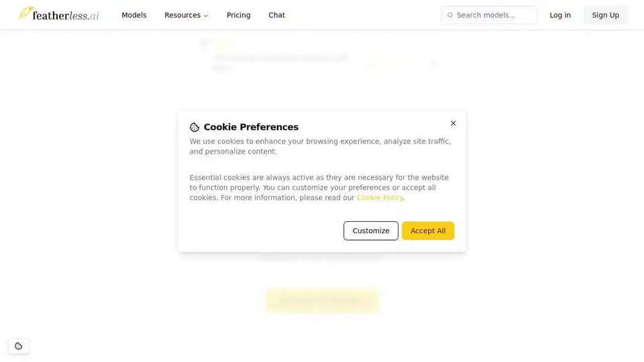Click the Customize button
This screenshot has width=644, height=362.
[x=370, y=231]
